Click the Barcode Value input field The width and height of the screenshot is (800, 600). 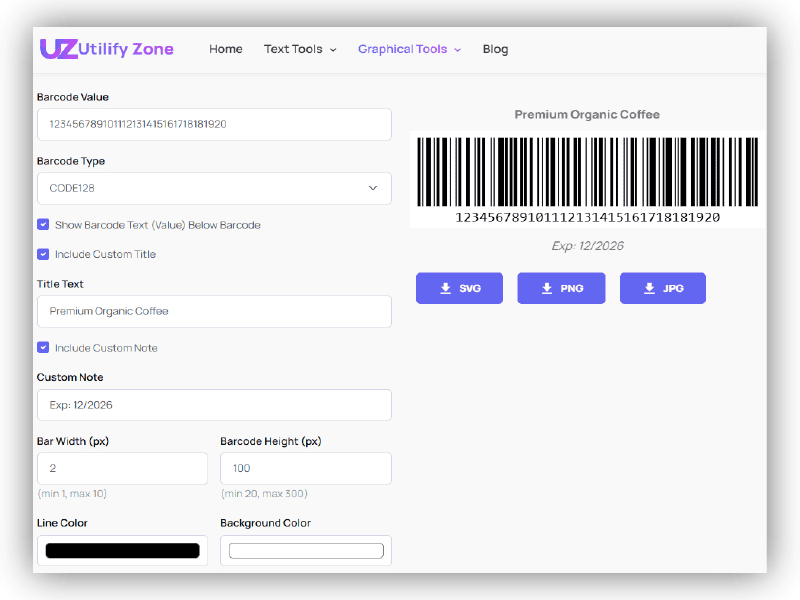tap(214, 124)
